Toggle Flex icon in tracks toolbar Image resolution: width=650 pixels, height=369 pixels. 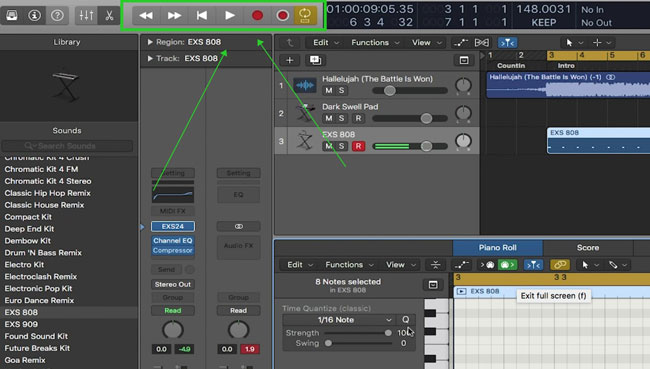click(481, 42)
